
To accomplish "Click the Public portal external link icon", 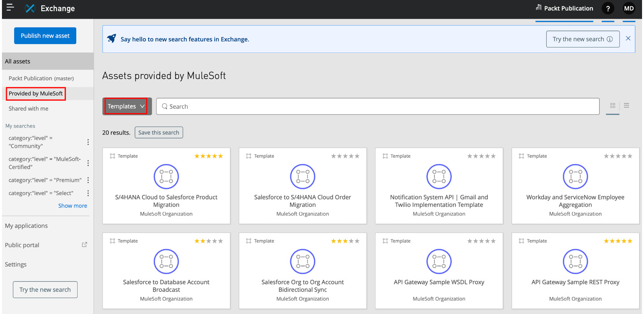I will coord(84,244).
